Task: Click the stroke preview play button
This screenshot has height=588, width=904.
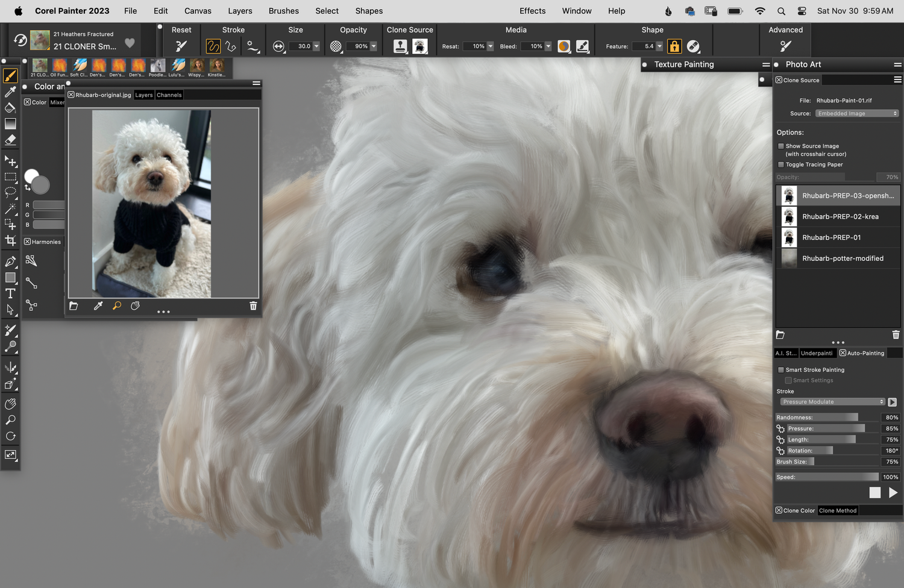Action: click(893, 402)
